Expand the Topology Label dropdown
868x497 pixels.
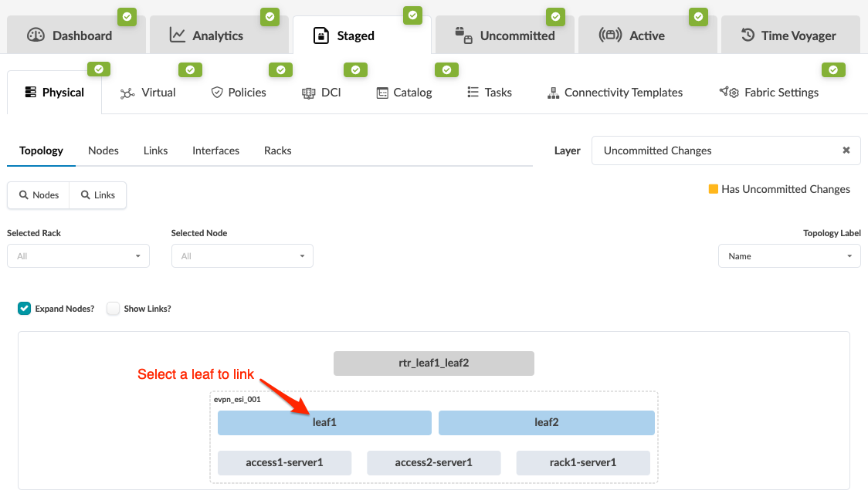(x=788, y=256)
